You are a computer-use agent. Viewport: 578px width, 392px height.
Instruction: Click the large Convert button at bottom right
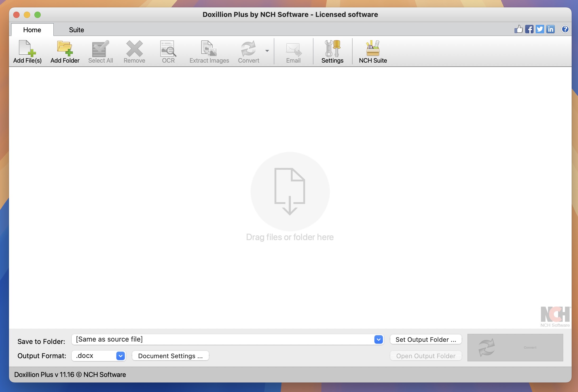(x=515, y=347)
